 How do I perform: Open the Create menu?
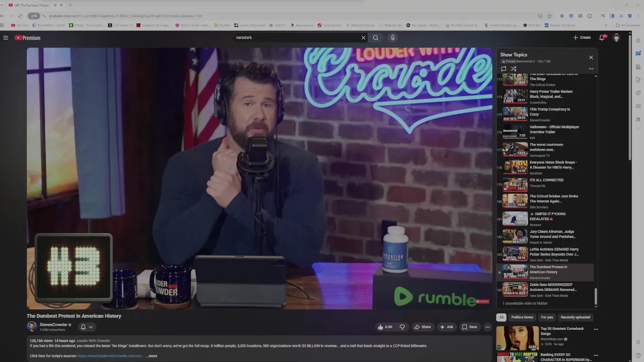tap(582, 38)
